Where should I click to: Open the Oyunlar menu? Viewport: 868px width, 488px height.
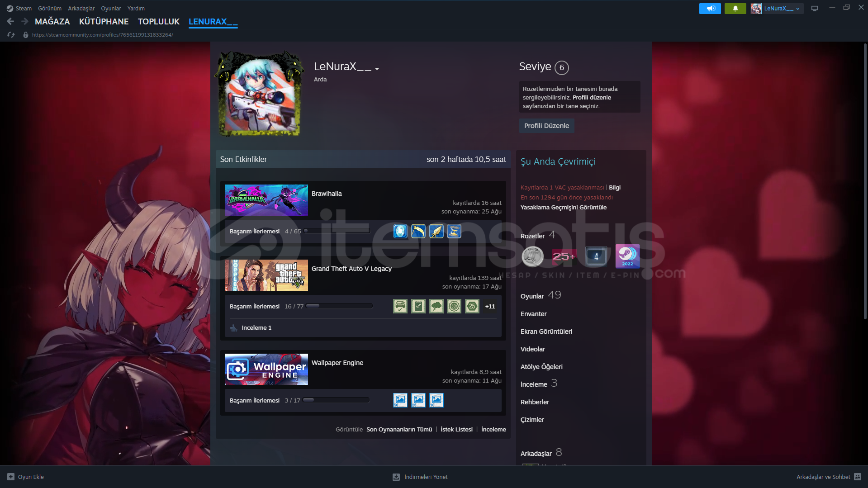[x=111, y=8]
